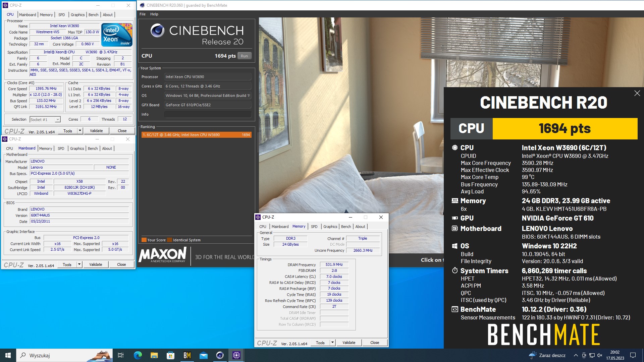Click the Core Speed value 1595.76 MHz
Screen dimensions: 644x362
(46, 89)
